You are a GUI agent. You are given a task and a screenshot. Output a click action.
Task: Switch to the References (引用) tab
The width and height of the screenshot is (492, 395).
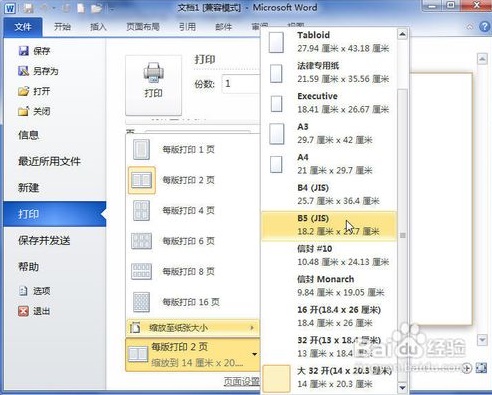click(x=187, y=27)
